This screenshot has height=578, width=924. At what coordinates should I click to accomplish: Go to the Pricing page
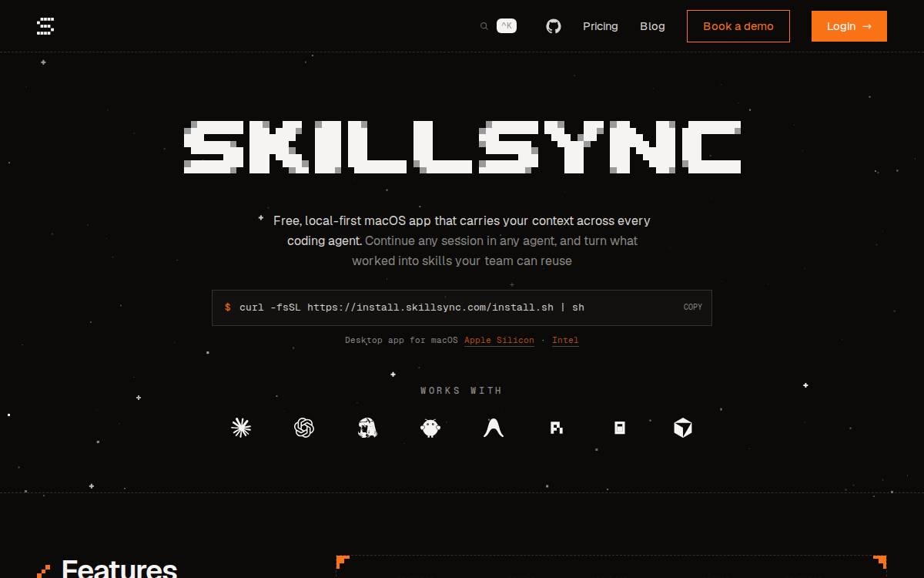pos(601,26)
